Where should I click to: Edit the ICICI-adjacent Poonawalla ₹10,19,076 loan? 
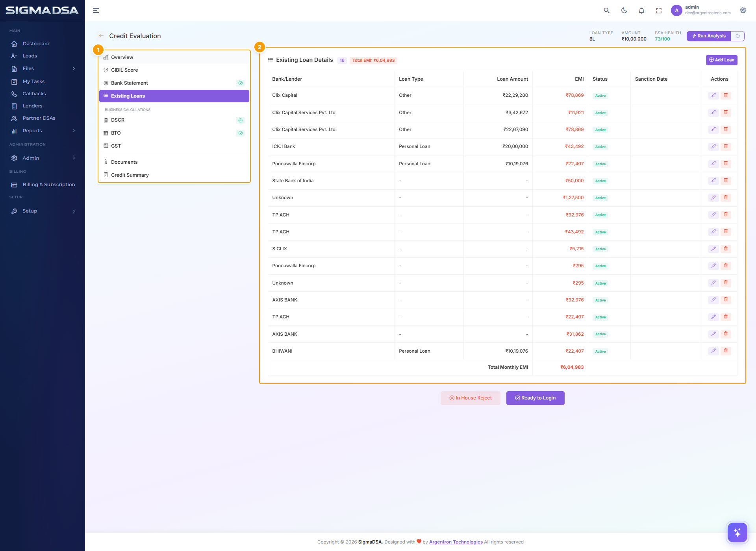713,163
